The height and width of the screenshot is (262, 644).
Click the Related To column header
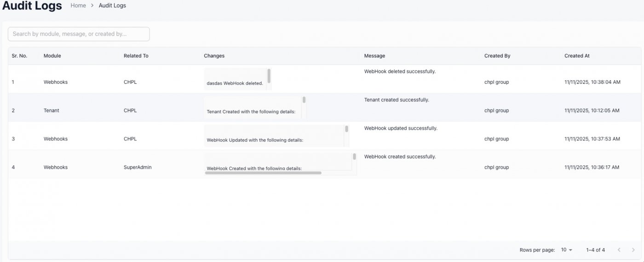[x=136, y=56]
